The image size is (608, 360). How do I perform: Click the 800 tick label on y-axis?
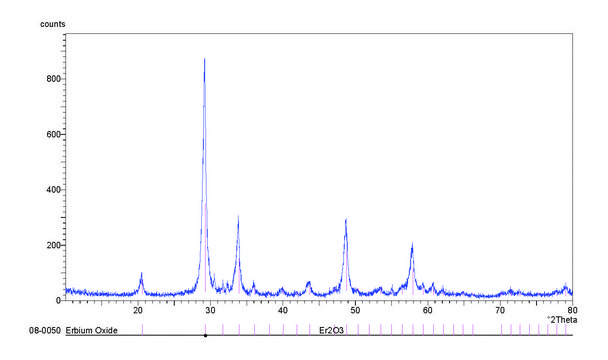tap(54, 79)
